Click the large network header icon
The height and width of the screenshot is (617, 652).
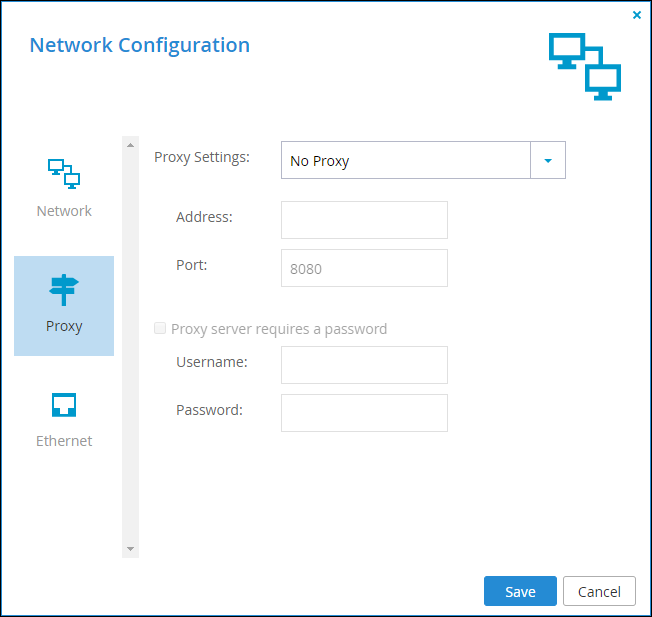point(585,67)
